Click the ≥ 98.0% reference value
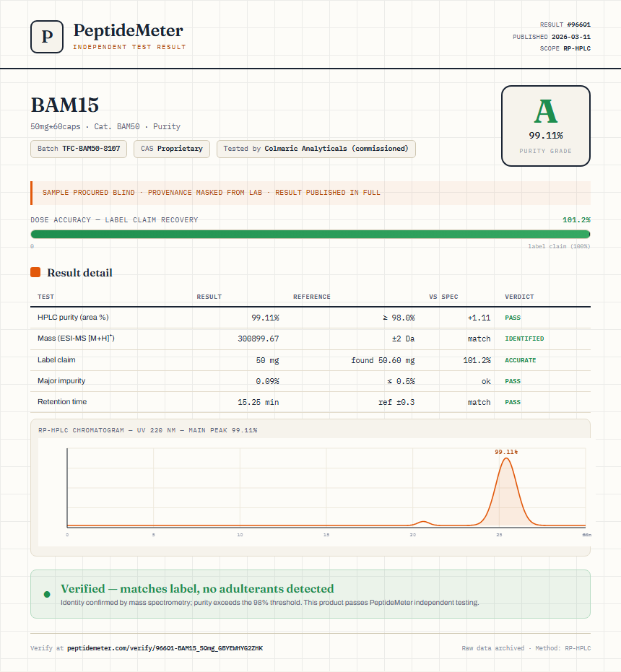 [399, 318]
